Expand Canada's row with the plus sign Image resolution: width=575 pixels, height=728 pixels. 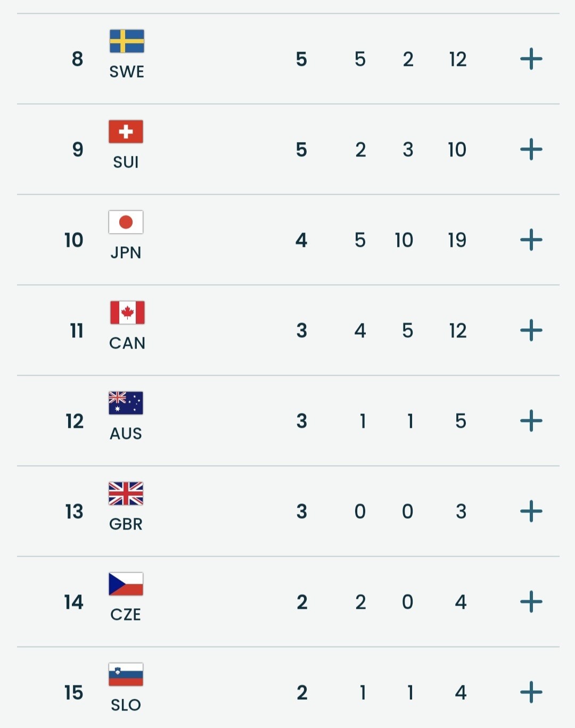(x=531, y=330)
